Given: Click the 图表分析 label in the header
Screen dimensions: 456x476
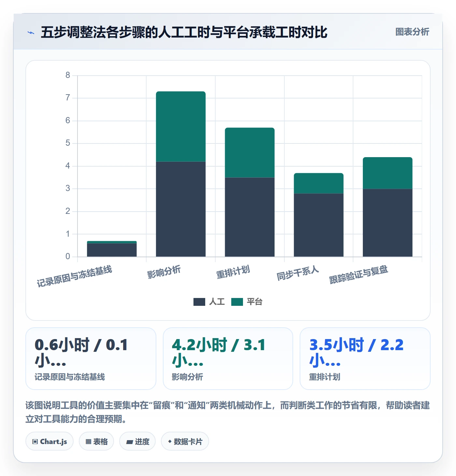Looking at the screenshot, I should point(412,32).
